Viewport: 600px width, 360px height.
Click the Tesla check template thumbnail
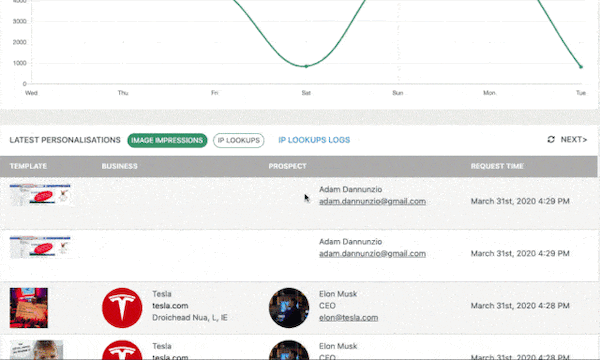tap(29, 308)
